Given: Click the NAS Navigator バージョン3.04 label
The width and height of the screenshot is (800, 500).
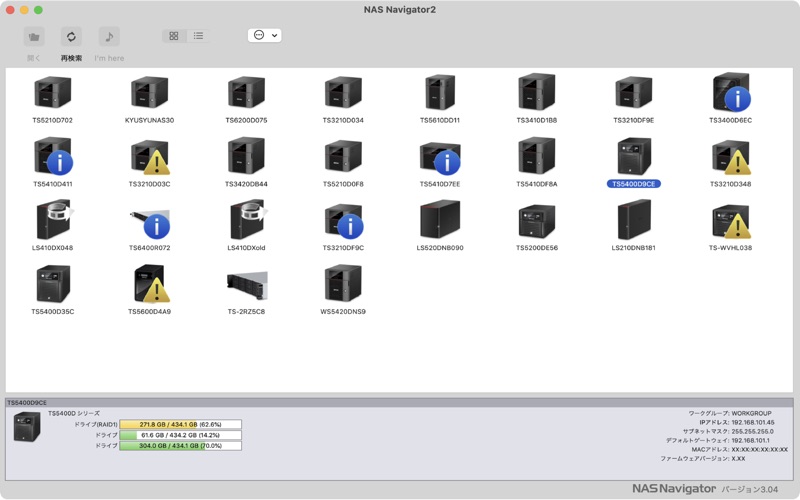Looking at the screenshot, I should click(x=705, y=489).
